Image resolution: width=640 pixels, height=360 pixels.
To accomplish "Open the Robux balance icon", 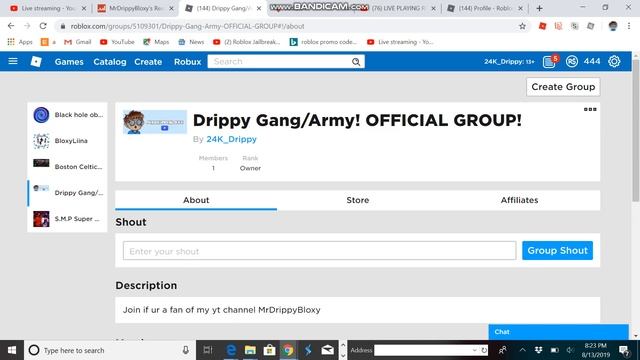I will 571,62.
